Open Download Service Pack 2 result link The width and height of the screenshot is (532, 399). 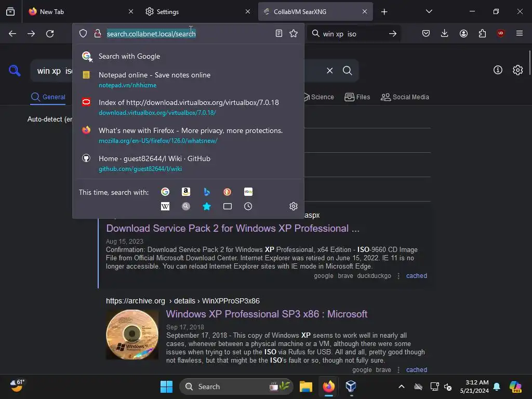click(x=233, y=229)
